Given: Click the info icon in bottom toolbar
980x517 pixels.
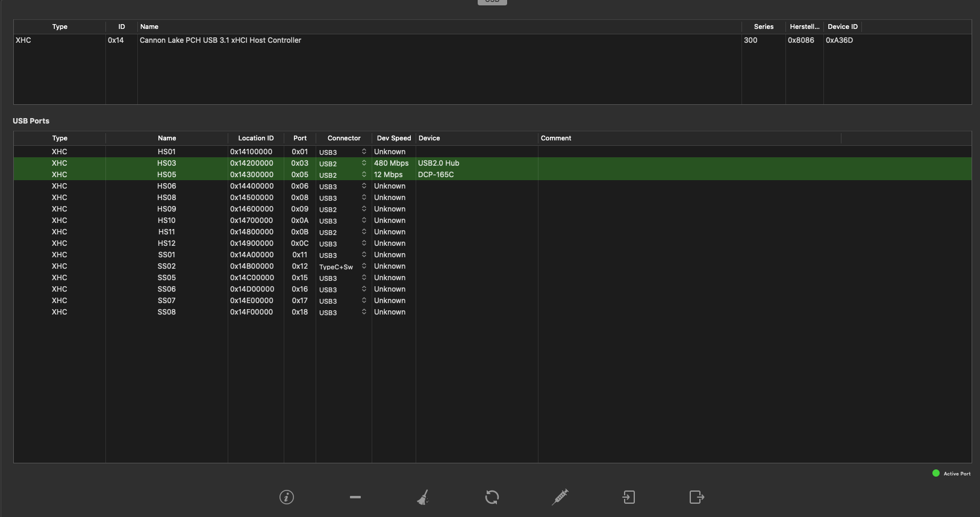Looking at the screenshot, I should 287,497.
